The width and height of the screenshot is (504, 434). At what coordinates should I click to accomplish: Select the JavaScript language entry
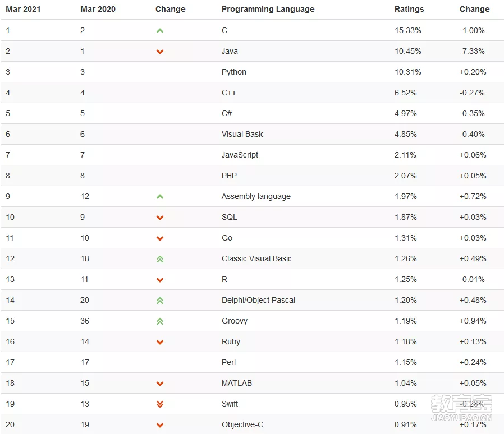pyautogui.click(x=240, y=155)
